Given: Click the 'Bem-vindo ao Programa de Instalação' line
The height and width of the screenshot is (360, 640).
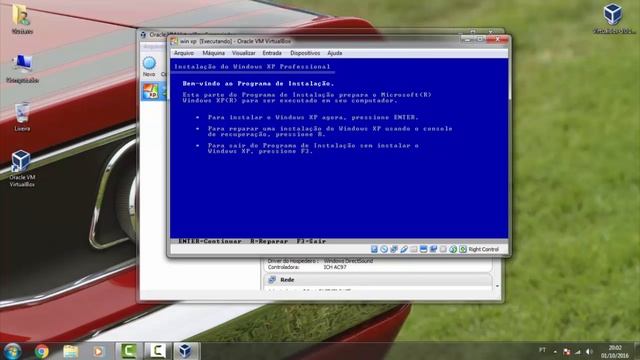Looking at the screenshot, I should pos(258,83).
